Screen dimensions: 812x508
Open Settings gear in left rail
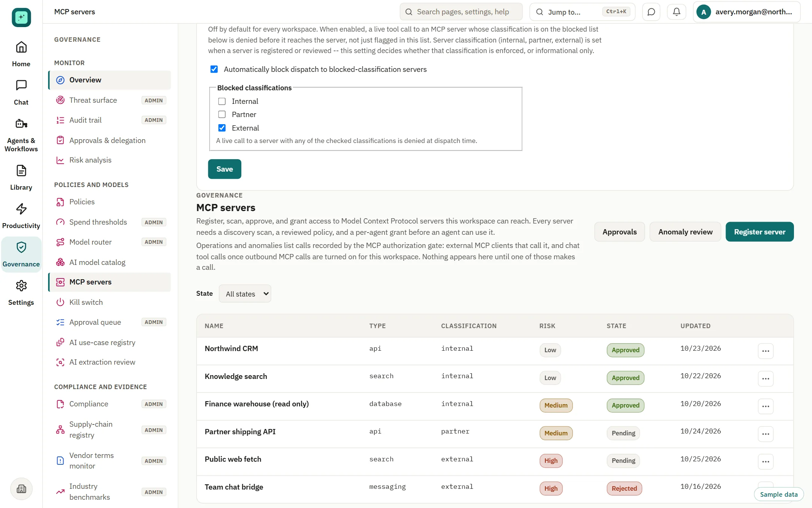point(21,292)
